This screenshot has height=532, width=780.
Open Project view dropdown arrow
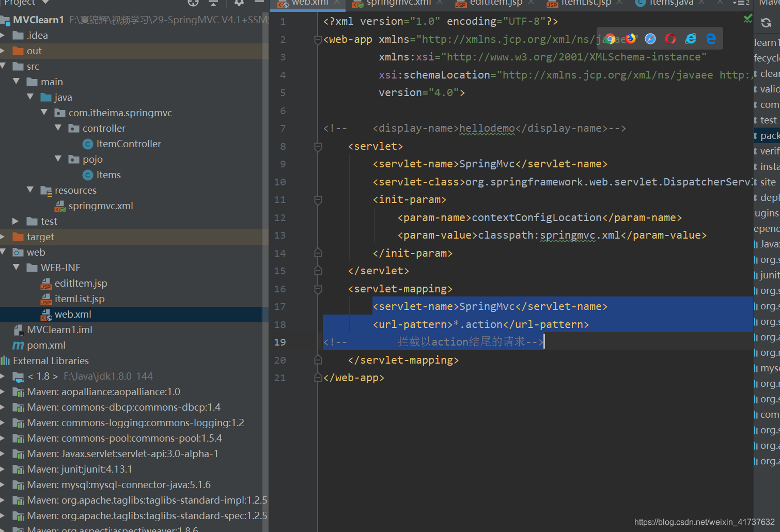pos(45,3)
